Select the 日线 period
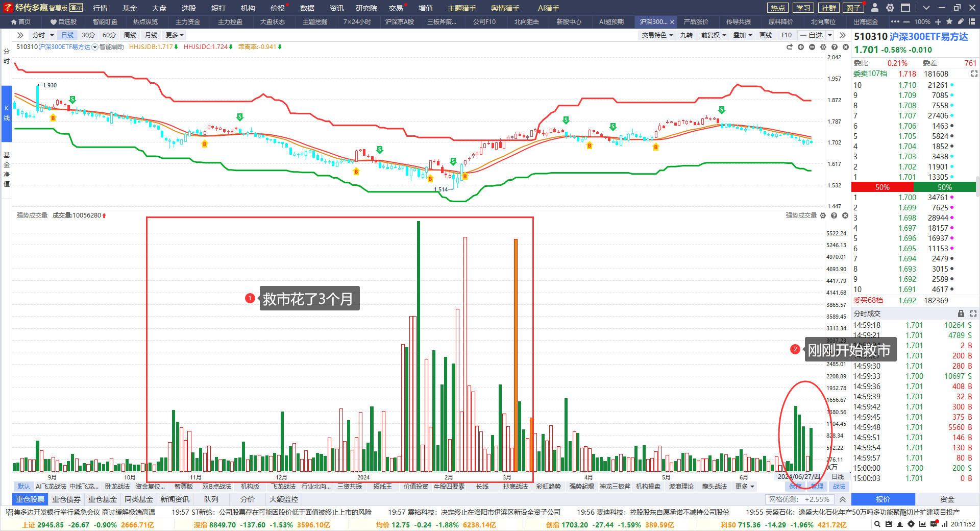 click(x=67, y=35)
